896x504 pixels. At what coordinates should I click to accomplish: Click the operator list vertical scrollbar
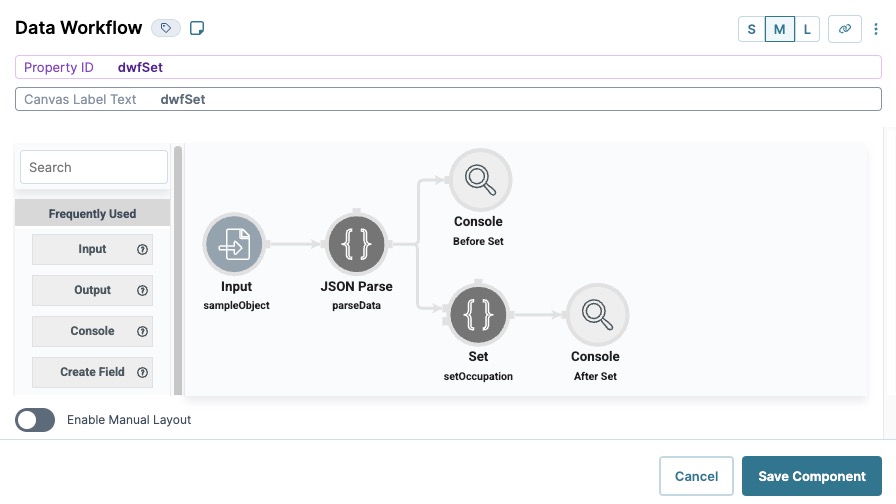click(x=178, y=270)
